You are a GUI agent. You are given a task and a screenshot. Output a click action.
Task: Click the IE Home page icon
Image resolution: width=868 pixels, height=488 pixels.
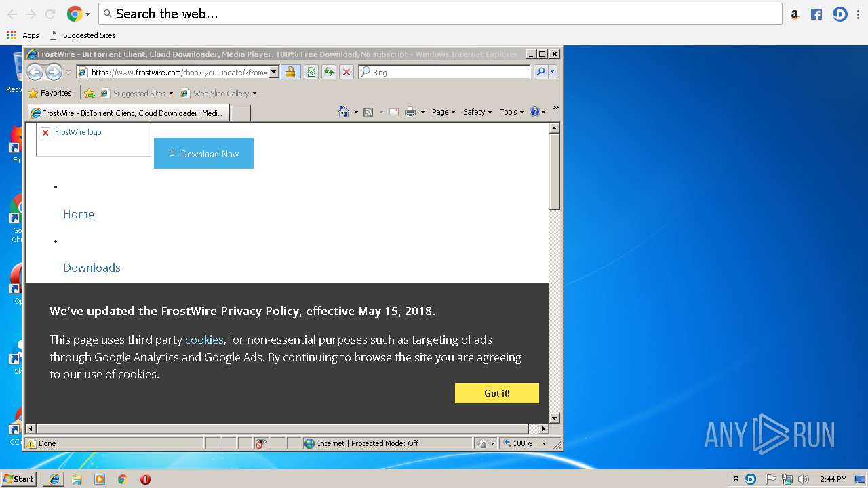coord(344,112)
